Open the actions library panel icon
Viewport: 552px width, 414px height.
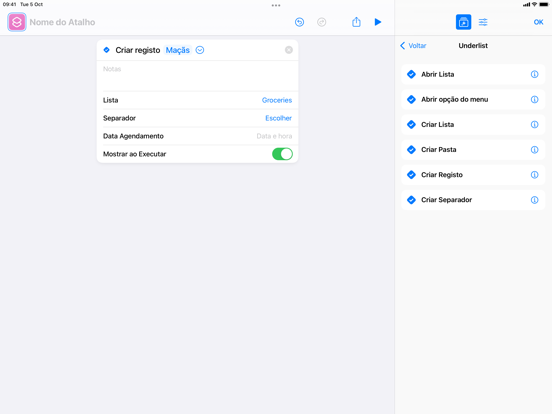pos(463,22)
